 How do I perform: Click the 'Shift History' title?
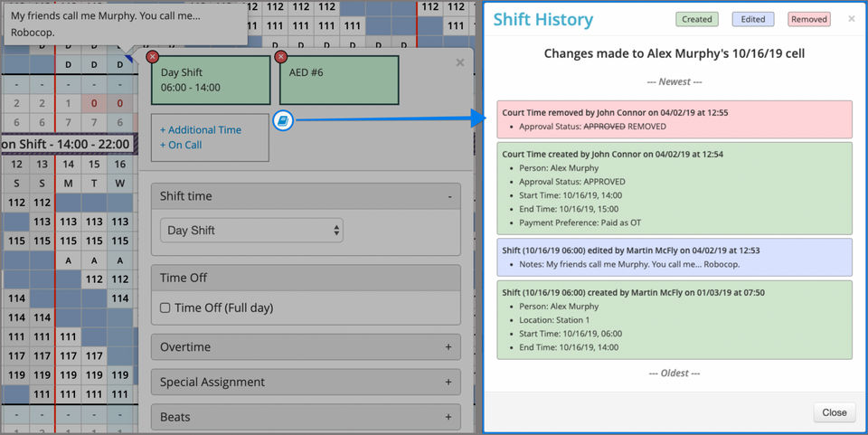click(x=542, y=19)
